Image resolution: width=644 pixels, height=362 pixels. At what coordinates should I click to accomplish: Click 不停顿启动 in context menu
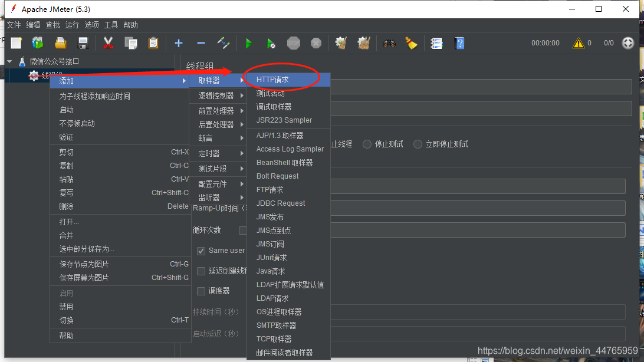[119, 124]
